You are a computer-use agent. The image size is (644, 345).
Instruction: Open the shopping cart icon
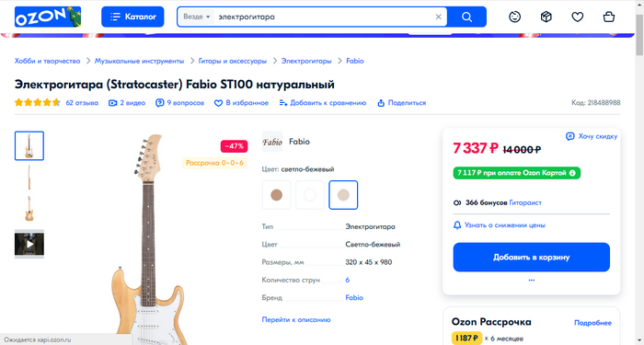(x=609, y=17)
